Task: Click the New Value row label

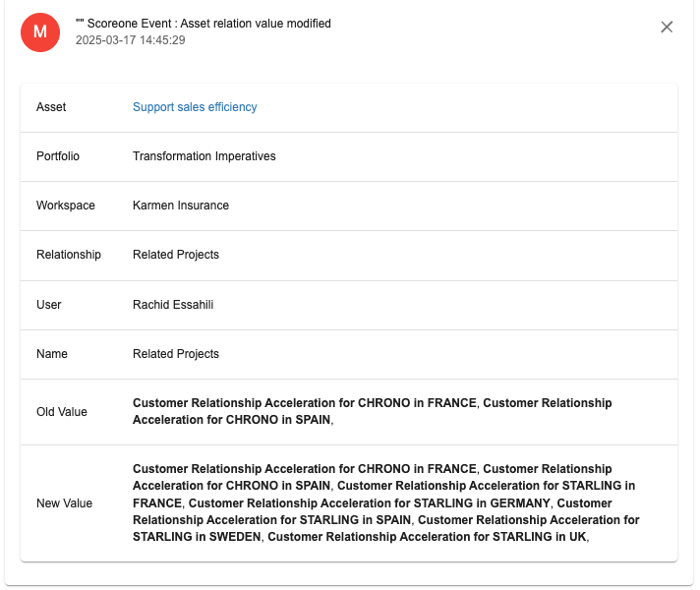Action: 64,503
